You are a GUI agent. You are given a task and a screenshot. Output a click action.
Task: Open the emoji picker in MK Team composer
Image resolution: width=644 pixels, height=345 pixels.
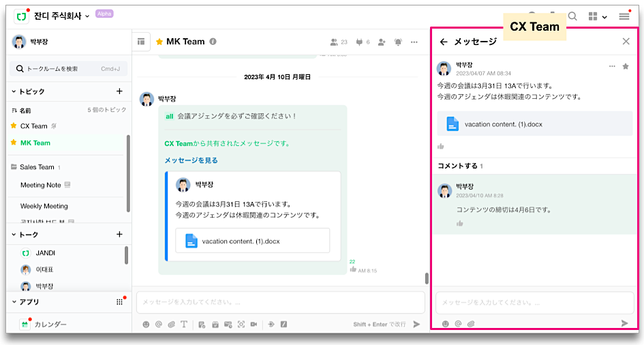[146, 324]
